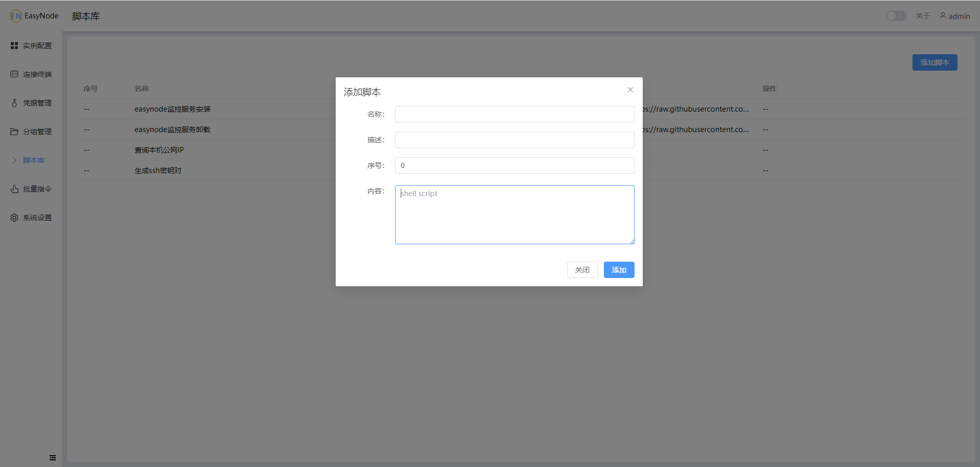The width and height of the screenshot is (980, 467).
Task: Click the 添加 button to submit script
Action: coord(619,270)
